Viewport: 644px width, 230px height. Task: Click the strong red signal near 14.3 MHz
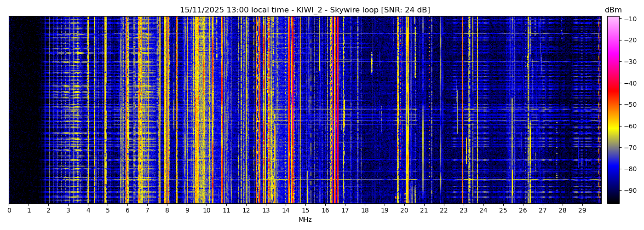tap(292, 110)
